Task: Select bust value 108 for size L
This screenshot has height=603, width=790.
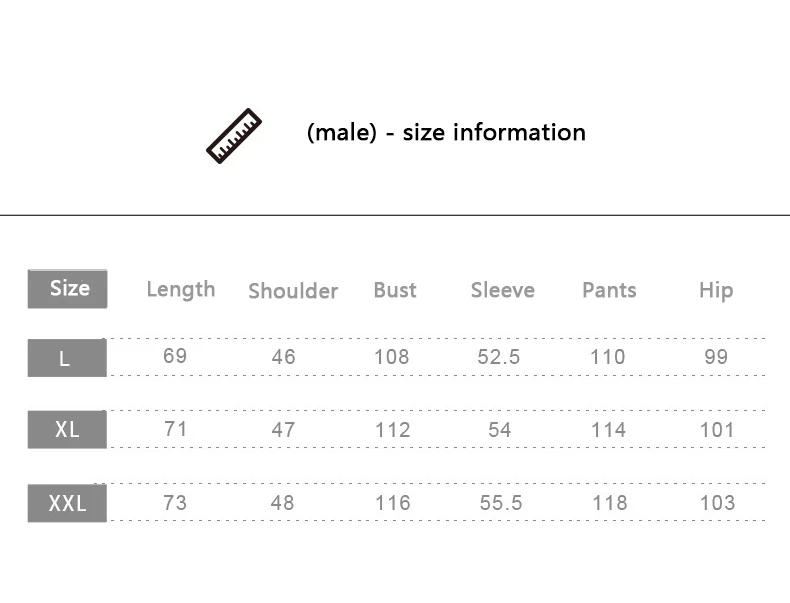Action: [x=392, y=357]
